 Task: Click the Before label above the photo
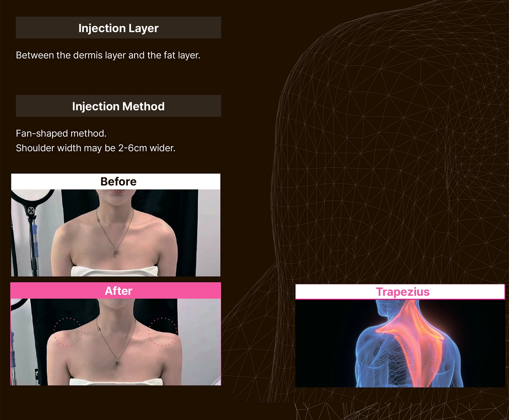(118, 181)
